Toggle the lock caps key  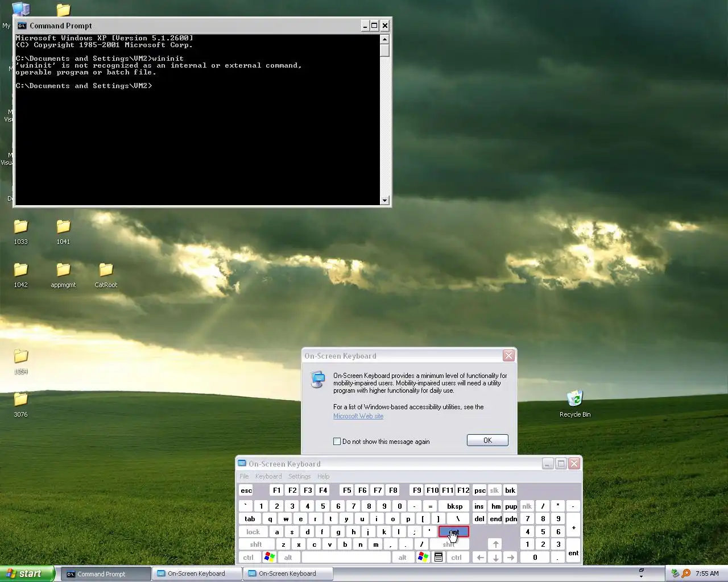[253, 532]
